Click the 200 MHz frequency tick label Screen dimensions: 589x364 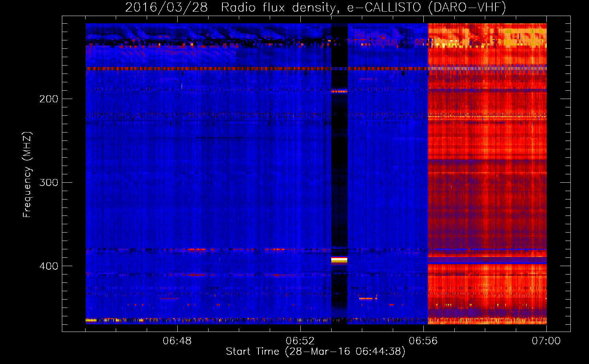tap(49, 99)
